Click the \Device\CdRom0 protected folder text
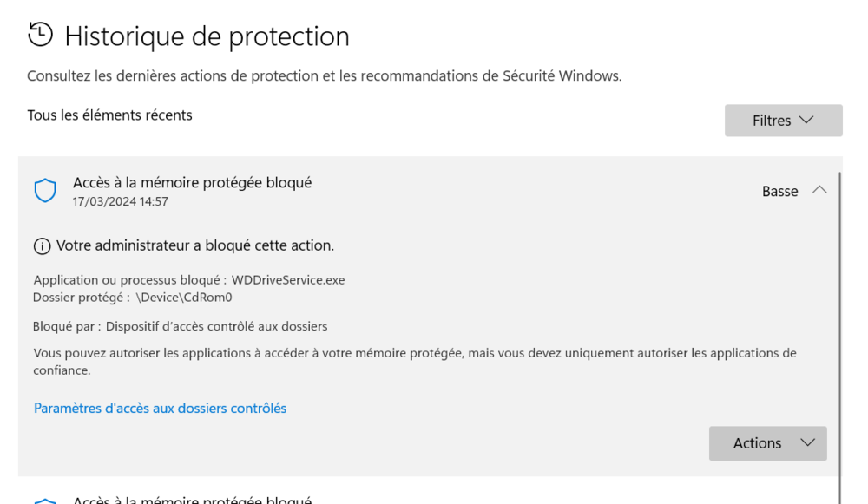This screenshot has height=504, width=868. (184, 297)
